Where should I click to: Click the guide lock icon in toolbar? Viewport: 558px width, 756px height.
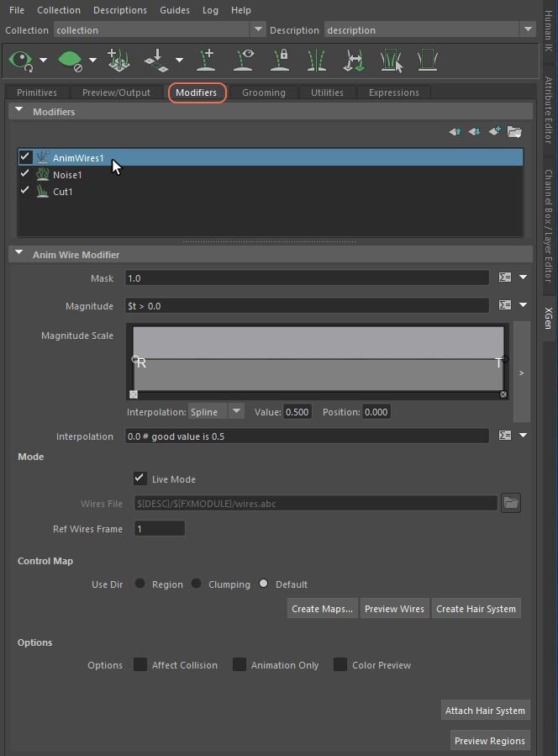(280, 61)
